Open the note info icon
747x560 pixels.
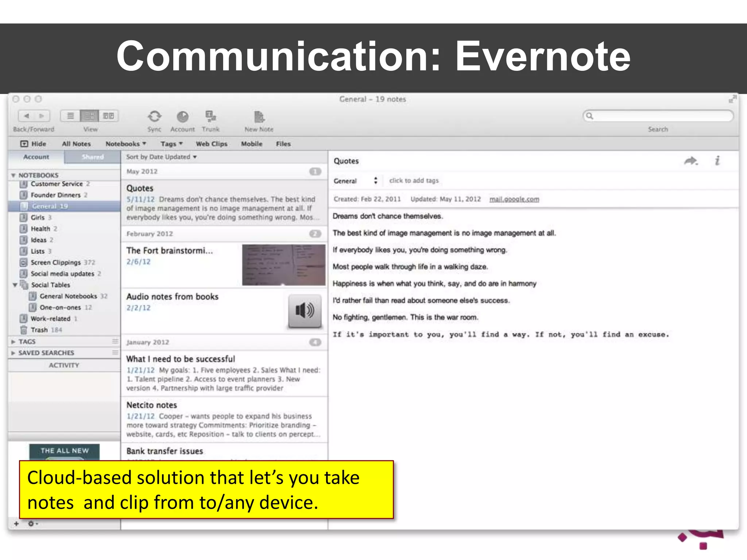point(717,161)
